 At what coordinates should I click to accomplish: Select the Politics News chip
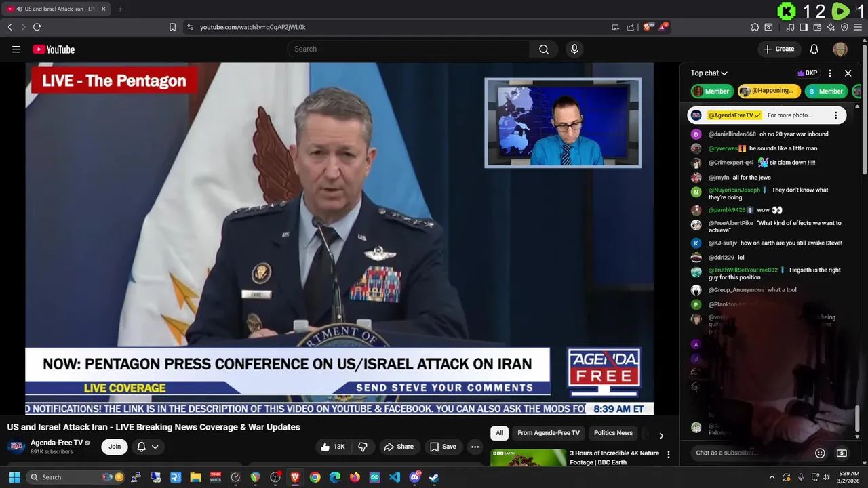pos(613,433)
